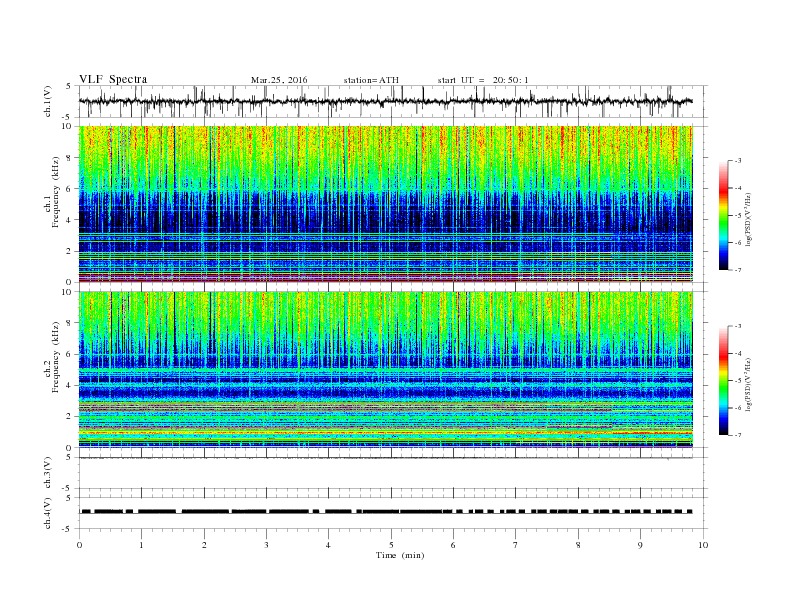Click the 'station=ATH' label
The width and height of the screenshot is (792, 612).
(x=371, y=80)
